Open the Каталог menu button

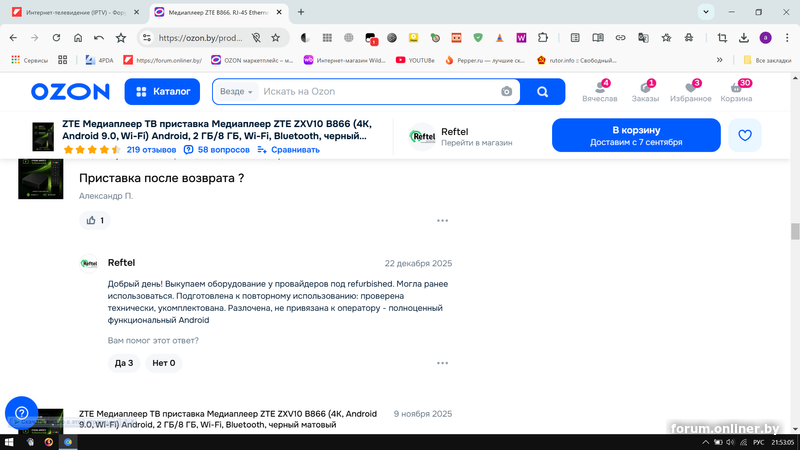162,92
